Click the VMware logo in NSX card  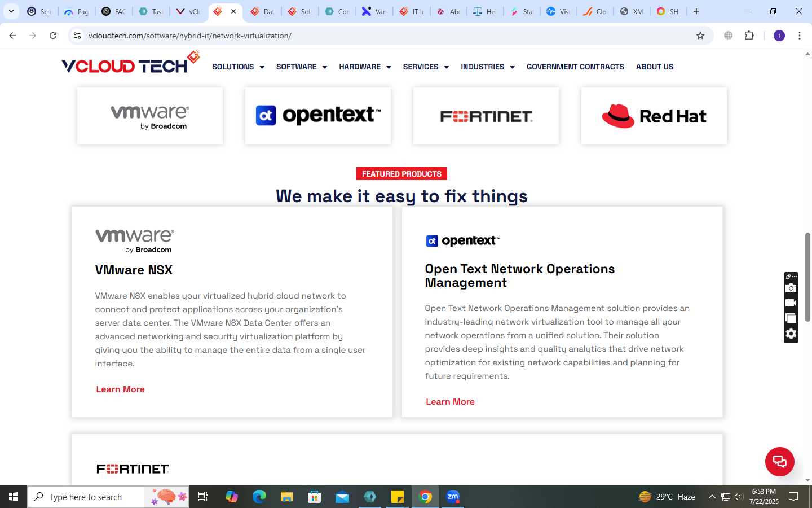(134, 241)
